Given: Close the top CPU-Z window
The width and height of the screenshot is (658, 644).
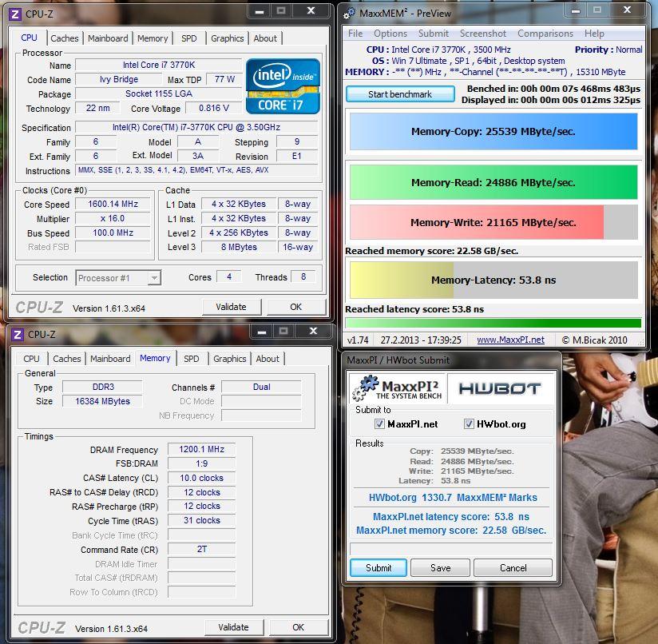Looking at the screenshot, I should pyautogui.click(x=311, y=11).
